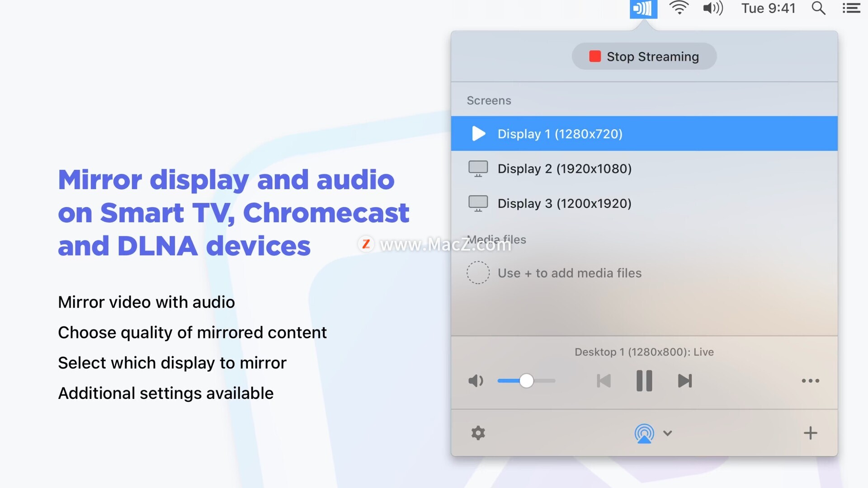
Task: Click the Screens section label
Action: pyautogui.click(x=489, y=100)
